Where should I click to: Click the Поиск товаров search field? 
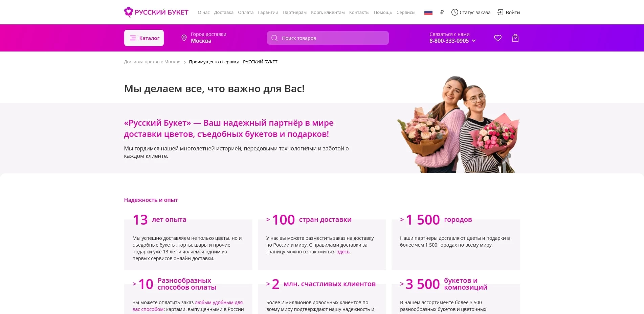(328, 38)
